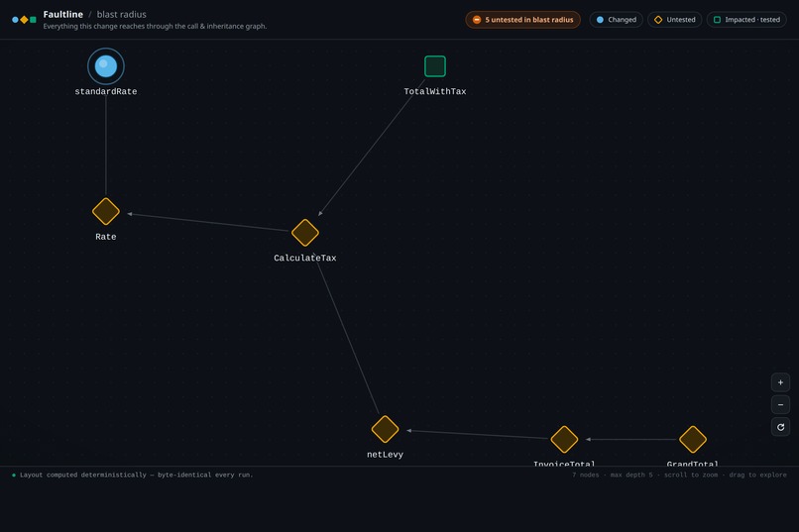Click the netLevy label text

click(385, 455)
